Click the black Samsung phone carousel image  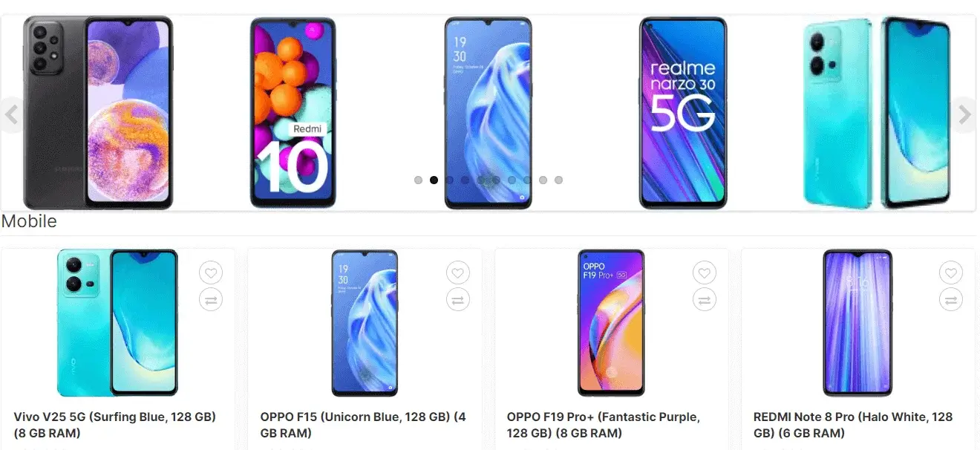(x=98, y=113)
